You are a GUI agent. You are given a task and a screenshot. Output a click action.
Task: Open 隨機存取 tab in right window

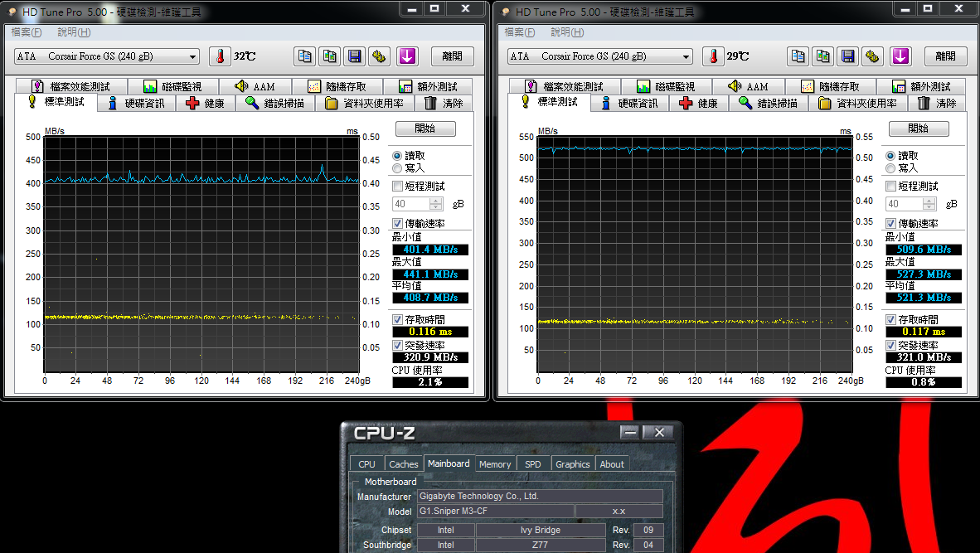coord(830,86)
